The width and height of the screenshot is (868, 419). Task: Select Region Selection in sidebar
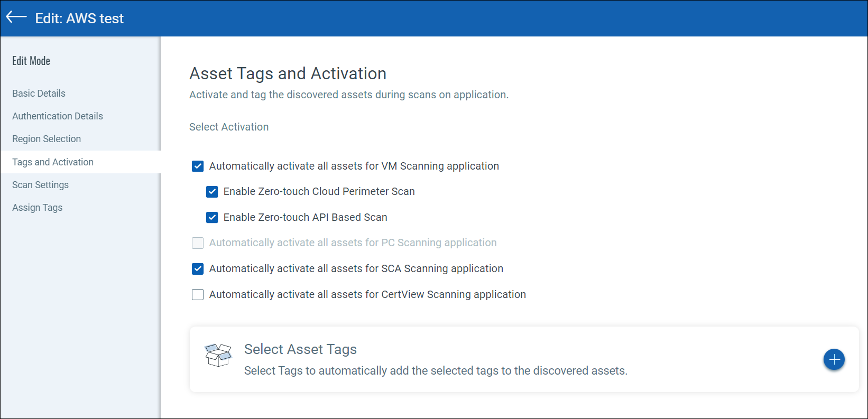pyautogui.click(x=47, y=139)
